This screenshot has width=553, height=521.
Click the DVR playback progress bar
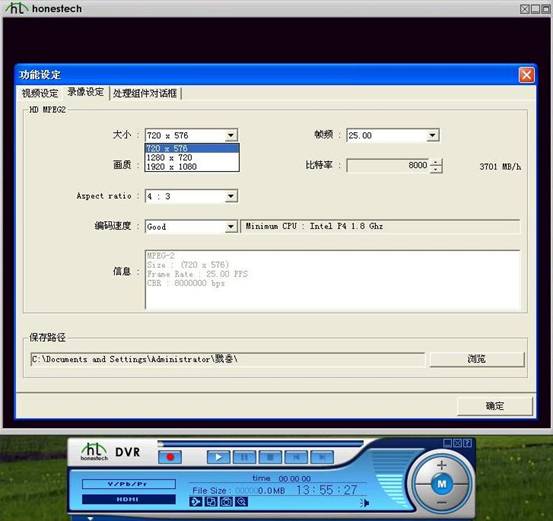coord(261,443)
